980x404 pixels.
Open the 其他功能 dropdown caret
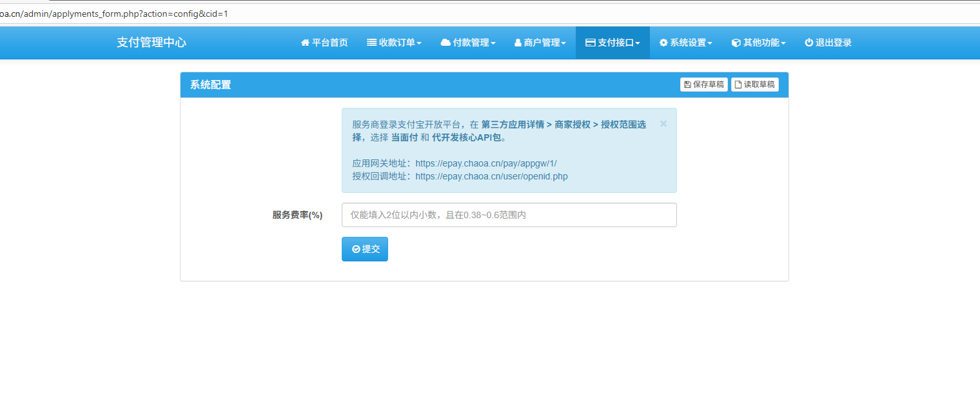click(x=783, y=43)
